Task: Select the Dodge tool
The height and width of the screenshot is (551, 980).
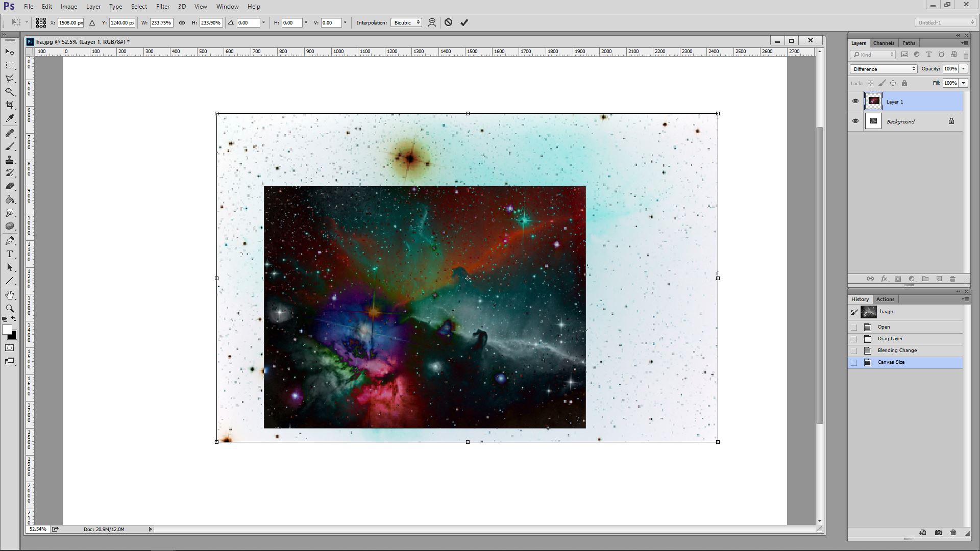Action: point(10,213)
